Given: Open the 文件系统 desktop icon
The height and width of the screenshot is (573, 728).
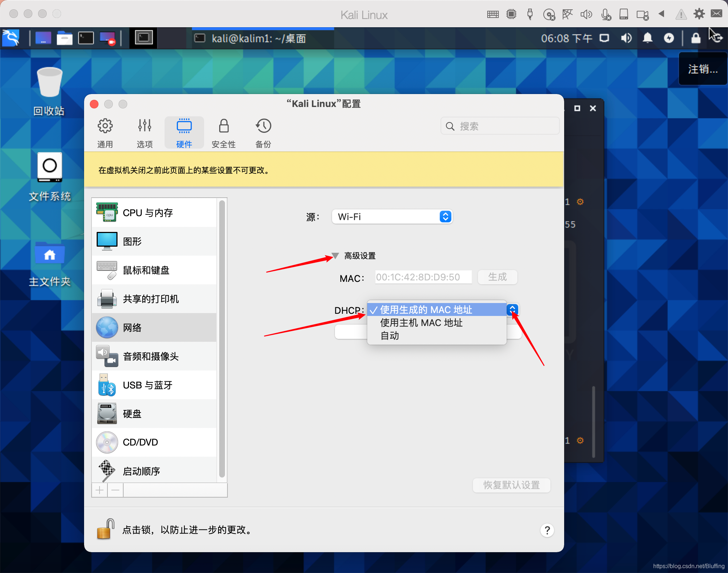Looking at the screenshot, I should 50,177.
